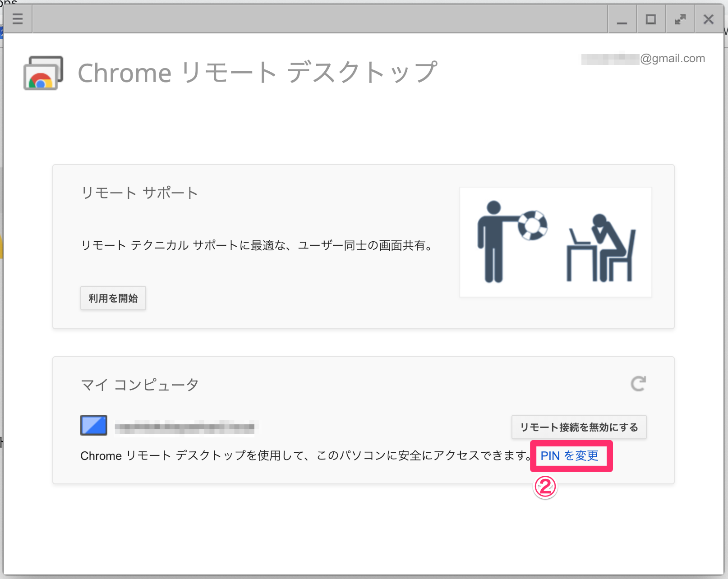This screenshot has height=579, width=728.
Task: Close the Chrome Remote Desktop window
Action: [709, 19]
